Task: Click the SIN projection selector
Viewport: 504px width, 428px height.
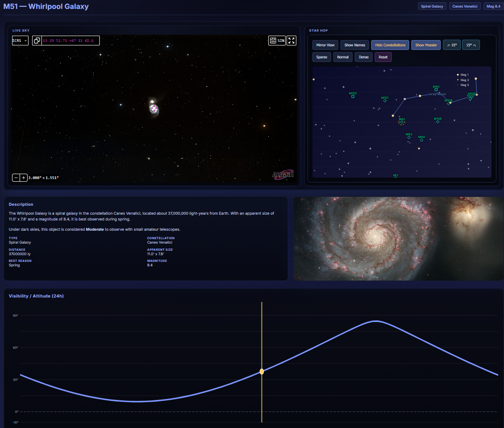Action: pos(282,41)
